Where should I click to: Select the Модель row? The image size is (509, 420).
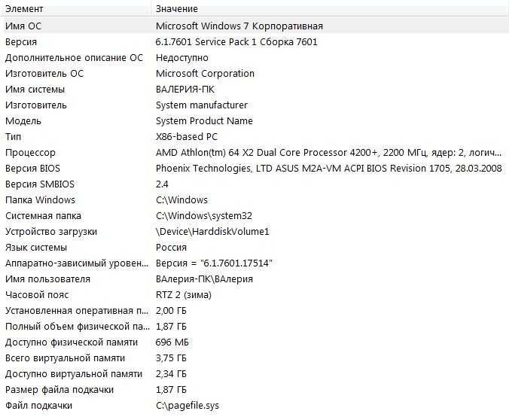(x=254, y=121)
